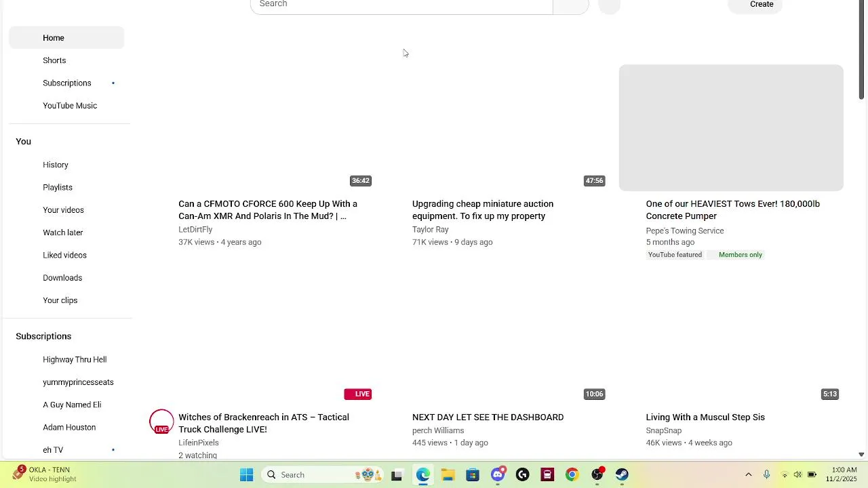Open the yummyprincesseats channel subscription
Screen dimensions: 868x488
click(x=66, y=382)
